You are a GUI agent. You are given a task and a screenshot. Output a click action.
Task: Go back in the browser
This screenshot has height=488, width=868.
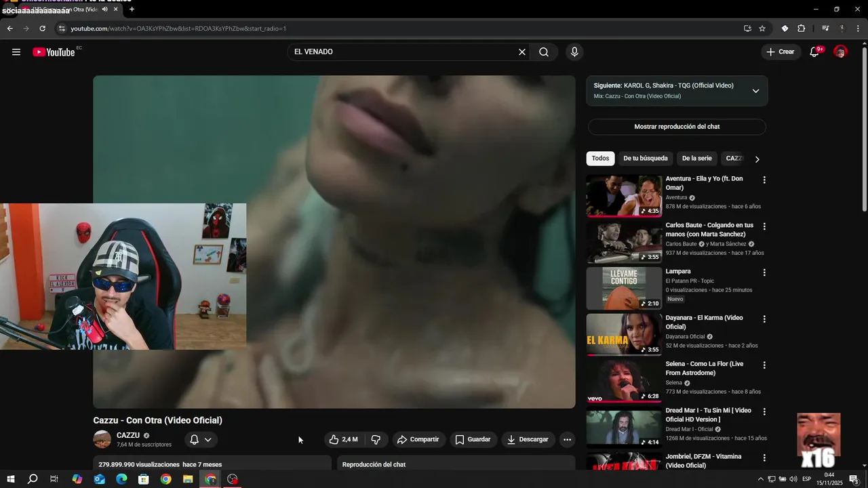(9, 28)
